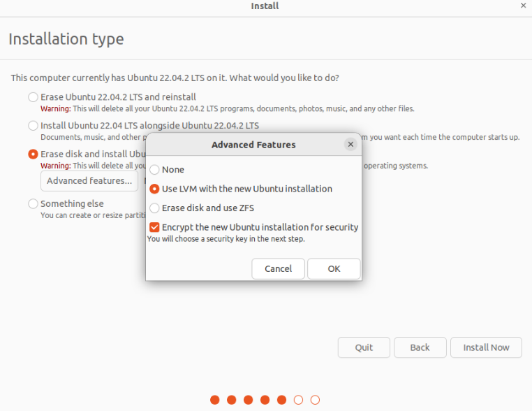This screenshot has width=532, height=411.
Task: Close the Advanced Features dialog with X
Action: point(350,145)
